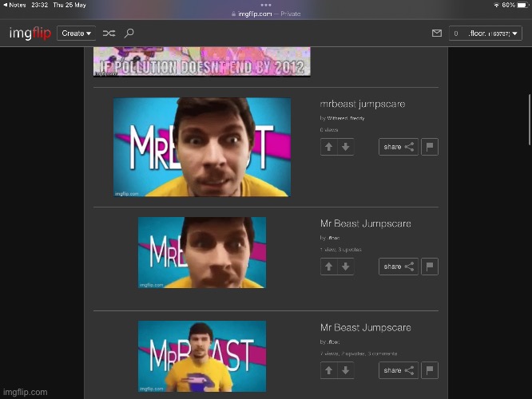Share the post with 3 comments

[x=399, y=370]
